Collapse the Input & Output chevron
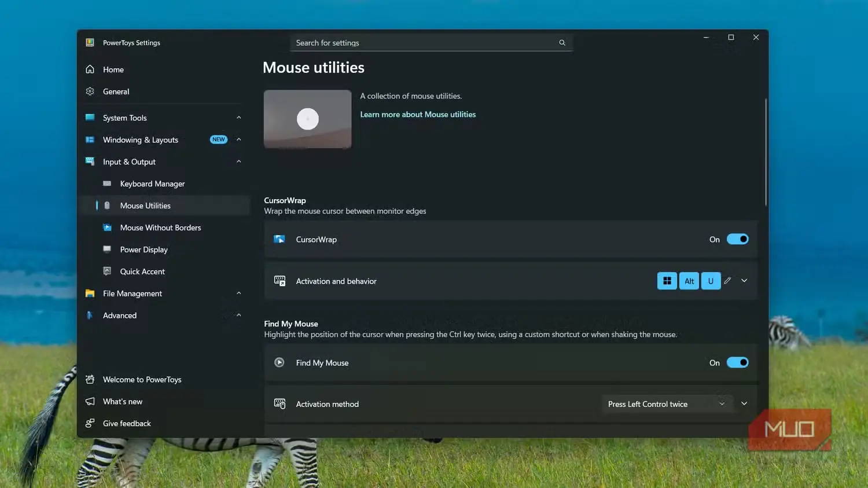Screen dimensions: 868x488 pos(238,162)
